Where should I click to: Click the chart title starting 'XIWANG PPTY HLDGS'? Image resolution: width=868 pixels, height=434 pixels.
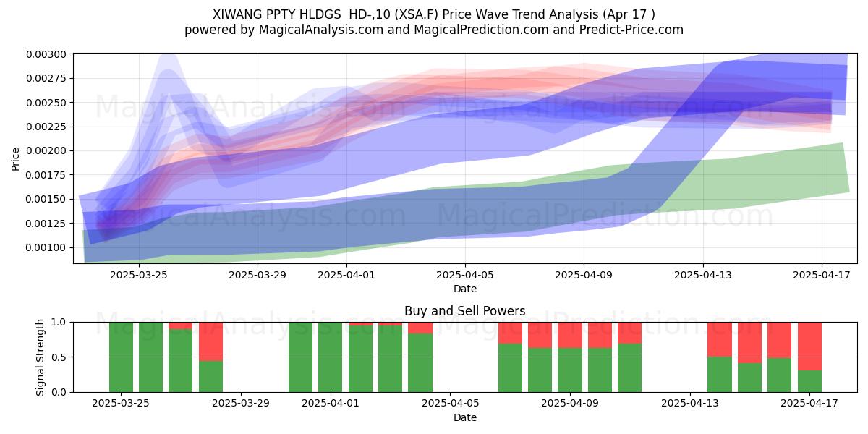(434, 14)
